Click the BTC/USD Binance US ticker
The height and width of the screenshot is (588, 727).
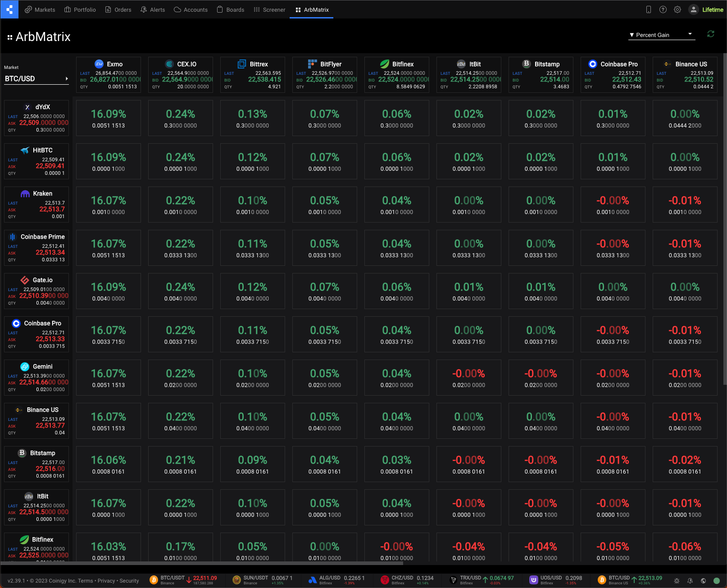click(x=630, y=580)
